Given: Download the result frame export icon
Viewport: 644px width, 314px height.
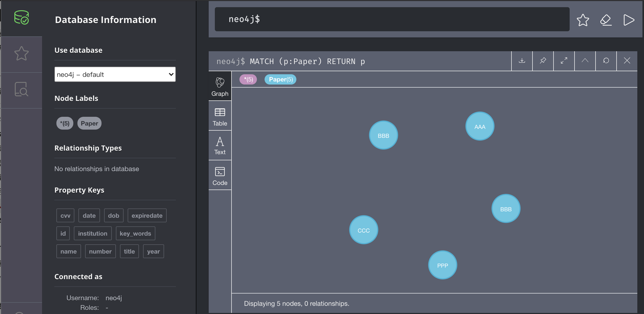Looking at the screenshot, I should point(522,61).
